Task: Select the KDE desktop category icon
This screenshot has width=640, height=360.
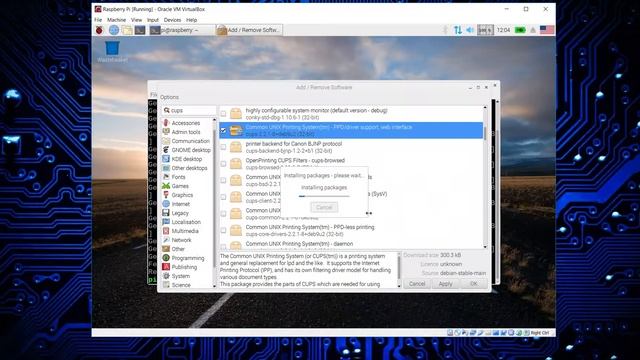Action: pyautogui.click(x=166, y=159)
